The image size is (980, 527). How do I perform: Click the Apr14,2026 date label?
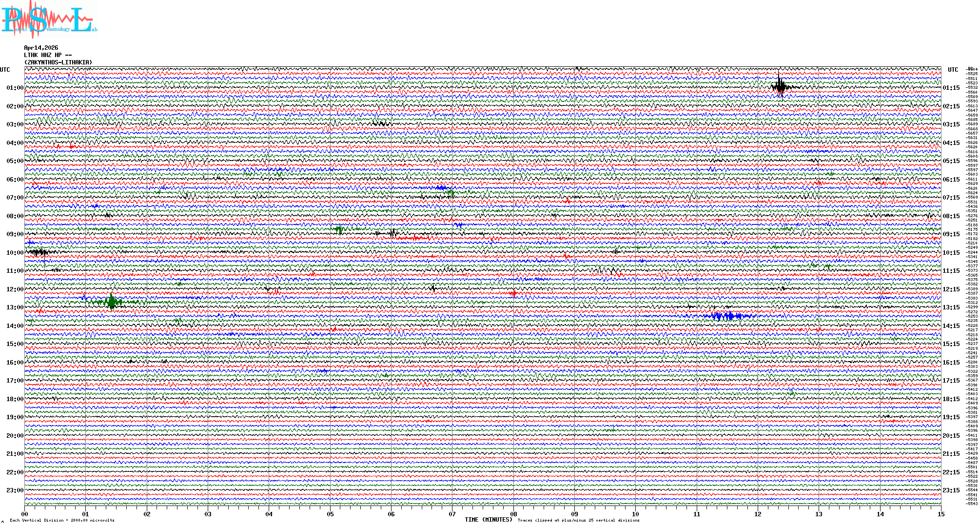[41, 48]
